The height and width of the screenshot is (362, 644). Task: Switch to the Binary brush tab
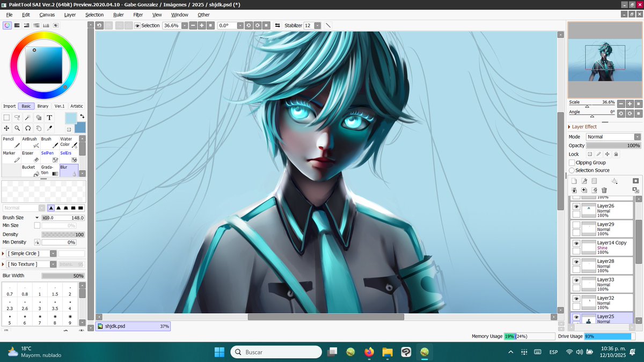[x=43, y=106]
